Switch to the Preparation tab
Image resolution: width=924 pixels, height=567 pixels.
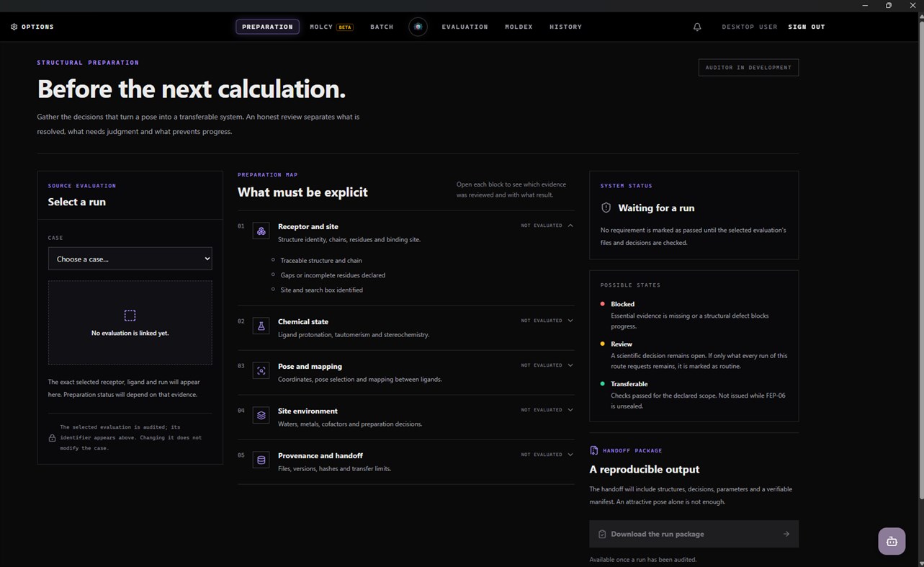click(267, 27)
